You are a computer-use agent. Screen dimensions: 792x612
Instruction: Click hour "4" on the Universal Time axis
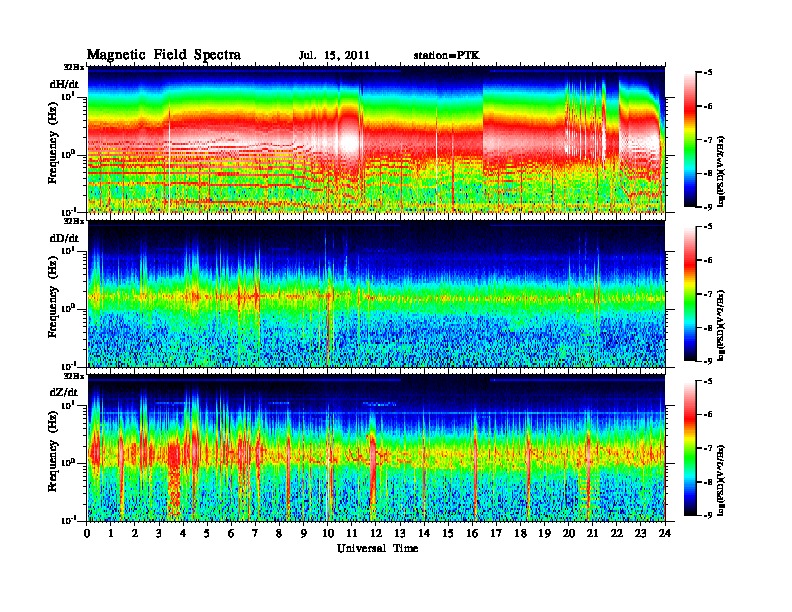tap(183, 533)
